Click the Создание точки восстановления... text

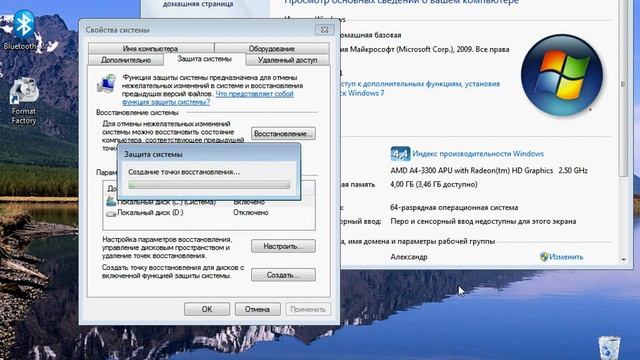184,172
